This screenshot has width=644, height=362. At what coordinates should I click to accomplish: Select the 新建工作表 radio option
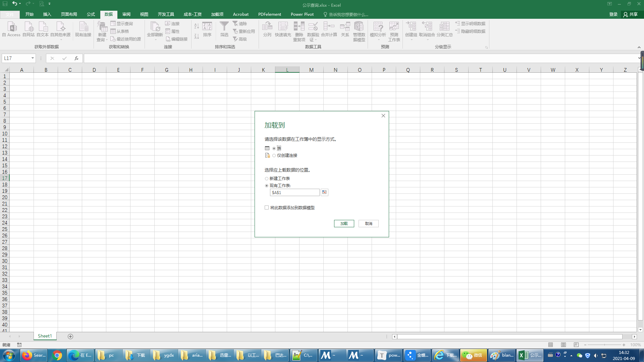pos(267,179)
